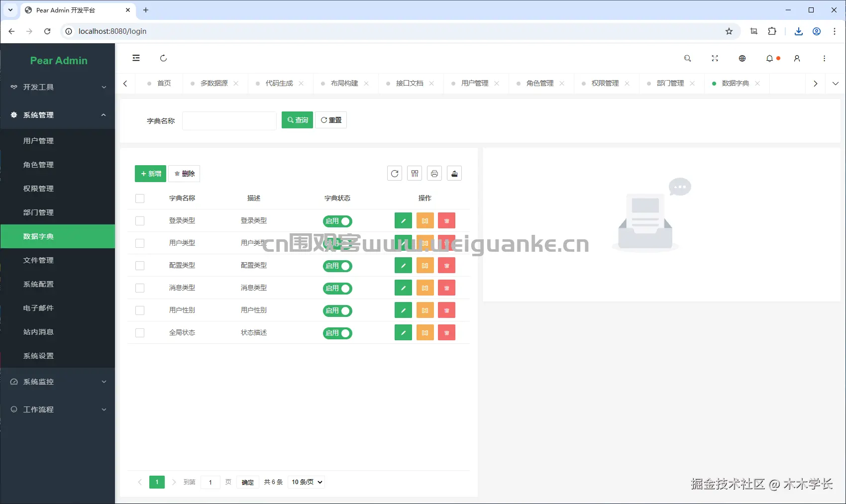846x504 pixels.
Task: Select the 全局状态 row checkbox
Action: [x=140, y=333]
